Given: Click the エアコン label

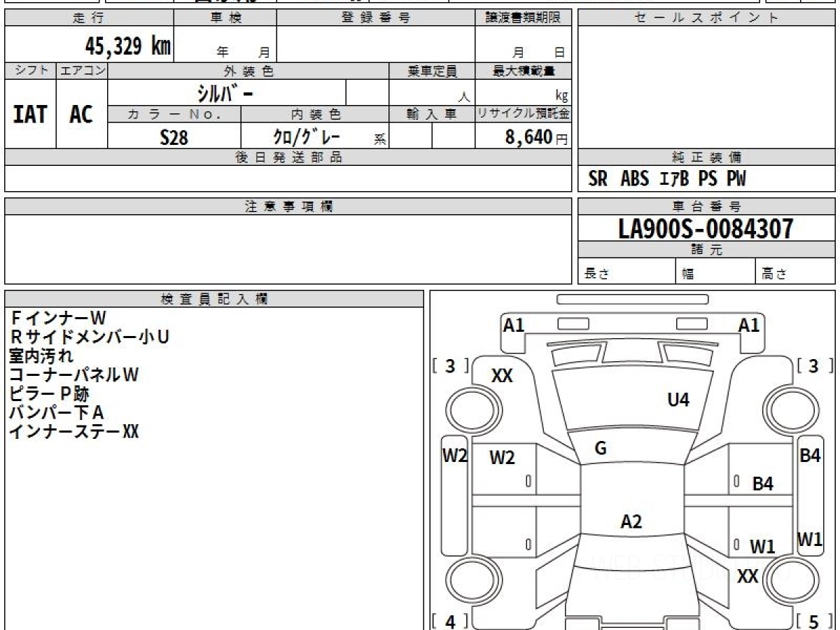Looking at the screenshot, I should tap(82, 71).
